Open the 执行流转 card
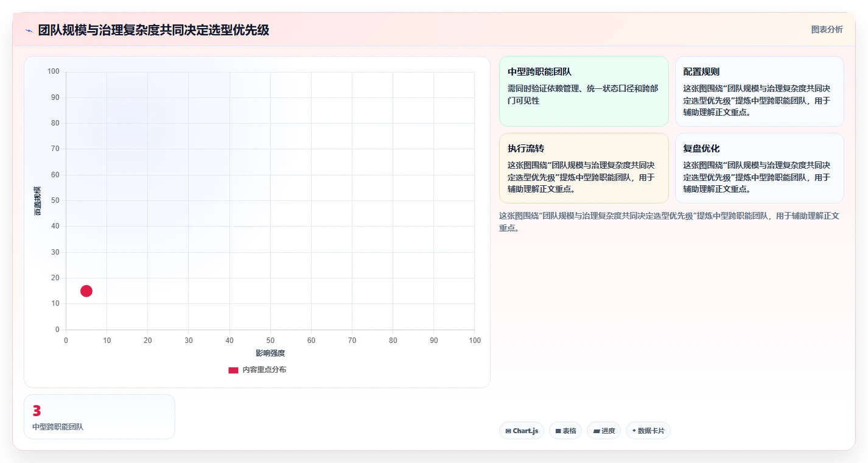This screenshot has height=463, width=868. (x=584, y=168)
